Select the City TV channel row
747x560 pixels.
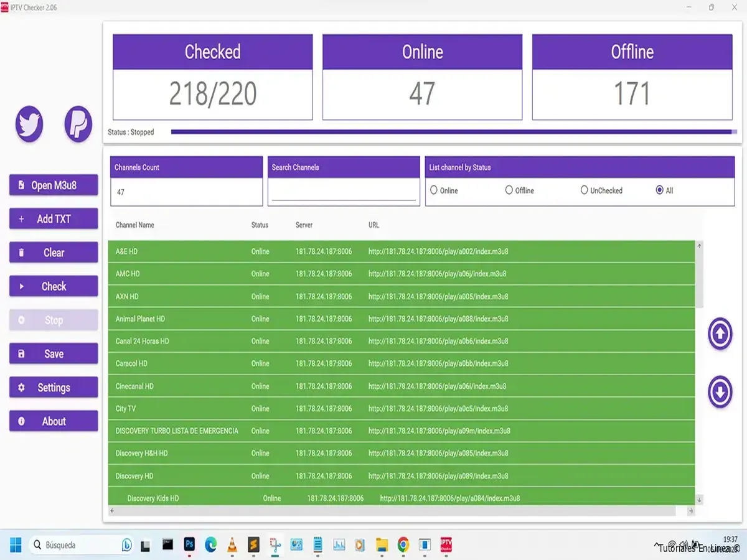point(402,408)
